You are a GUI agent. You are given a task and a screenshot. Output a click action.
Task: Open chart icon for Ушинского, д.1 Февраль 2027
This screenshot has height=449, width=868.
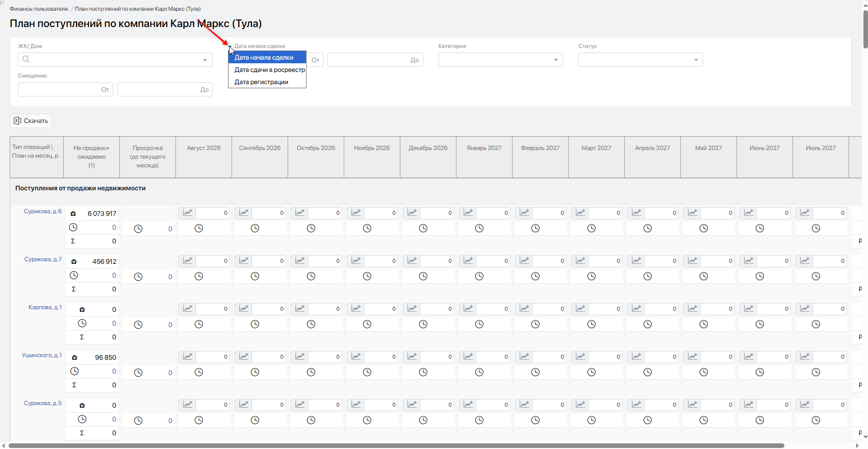524,357
